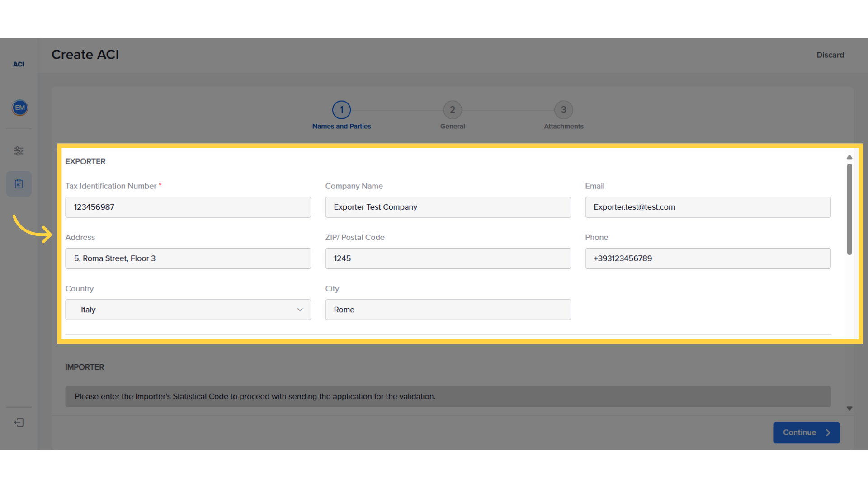Click the scrollbar up arrow

pyautogui.click(x=849, y=157)
